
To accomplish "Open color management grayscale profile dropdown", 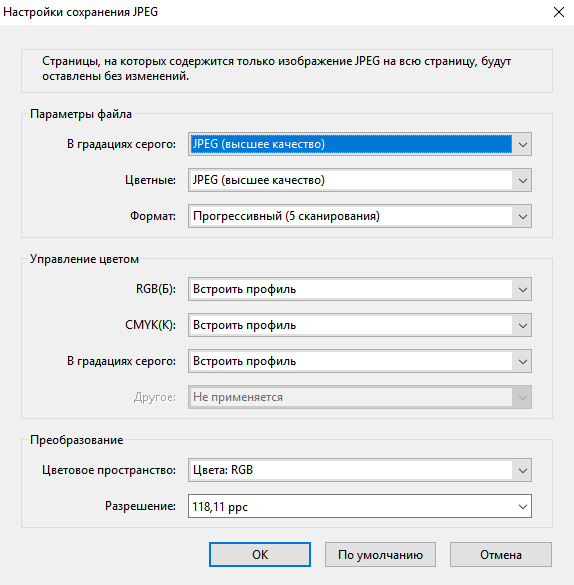I will (360, 361).
